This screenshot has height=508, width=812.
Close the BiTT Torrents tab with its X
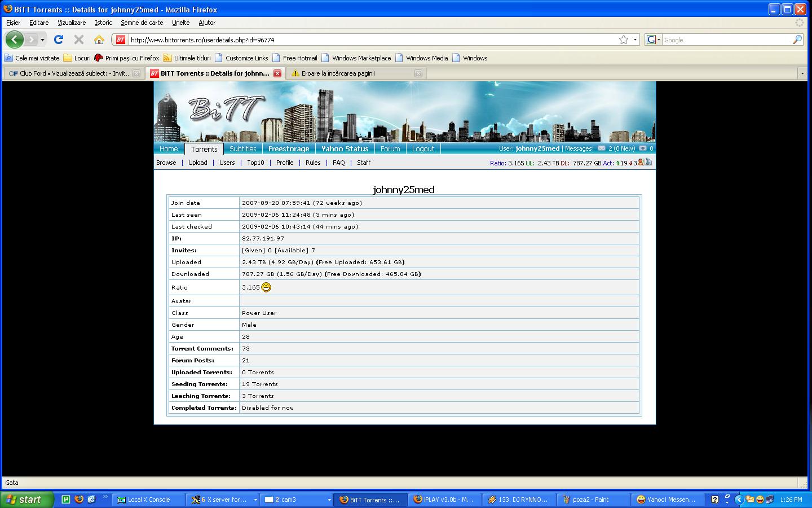point(277,73)
